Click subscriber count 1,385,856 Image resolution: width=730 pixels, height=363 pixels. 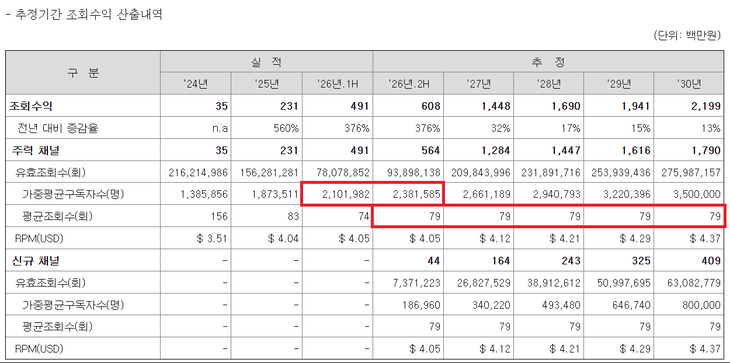[x=205, y=195]
